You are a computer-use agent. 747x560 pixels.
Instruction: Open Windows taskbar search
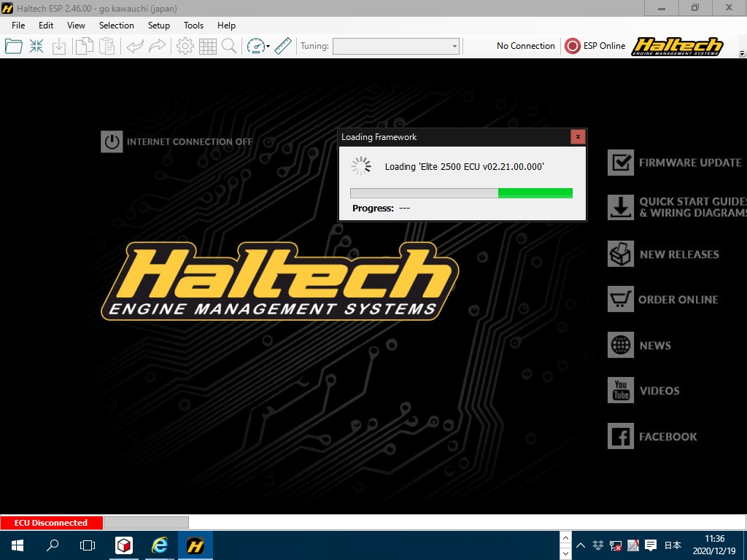click(53, 545)
